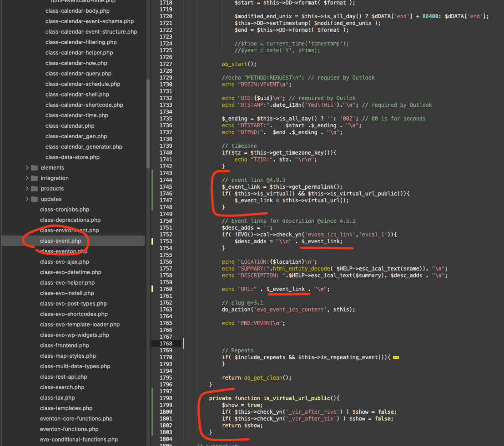Screen dimensions: 504x446
Task: Click the '// event link @4.8.3' comment
Action: 253,180
